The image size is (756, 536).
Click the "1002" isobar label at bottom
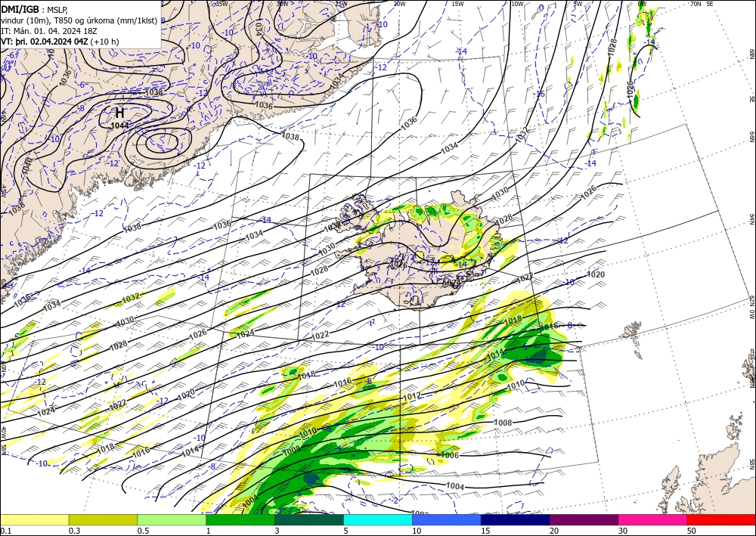[420, 512]
